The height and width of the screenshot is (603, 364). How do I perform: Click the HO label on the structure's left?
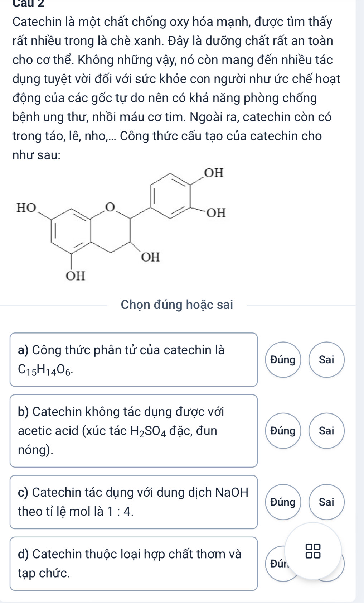point(27,207)
